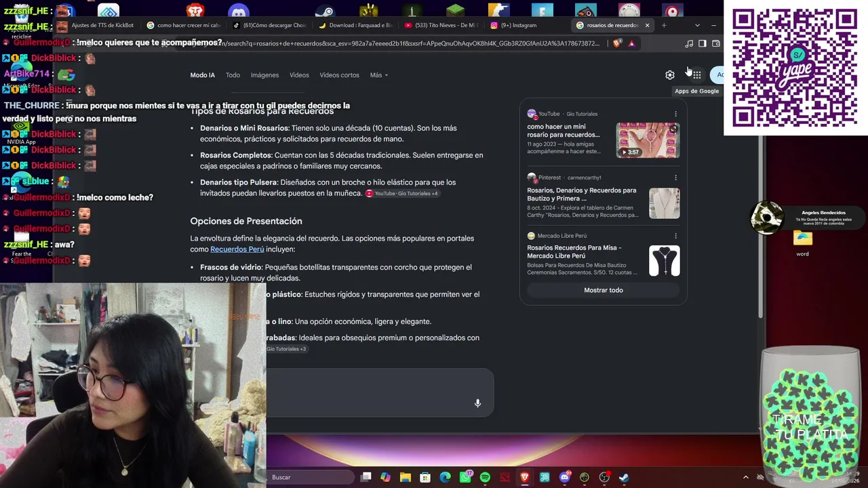Screen dimensions: 868x488
Task: Click the YouTube source icon in result card
Action: (x=532, y=114)
